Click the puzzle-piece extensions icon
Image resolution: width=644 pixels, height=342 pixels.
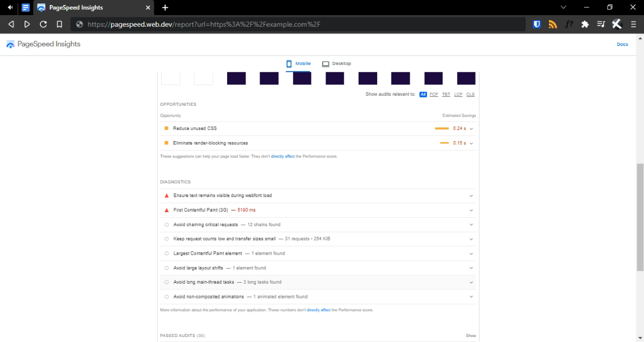(x=585, y=25)
